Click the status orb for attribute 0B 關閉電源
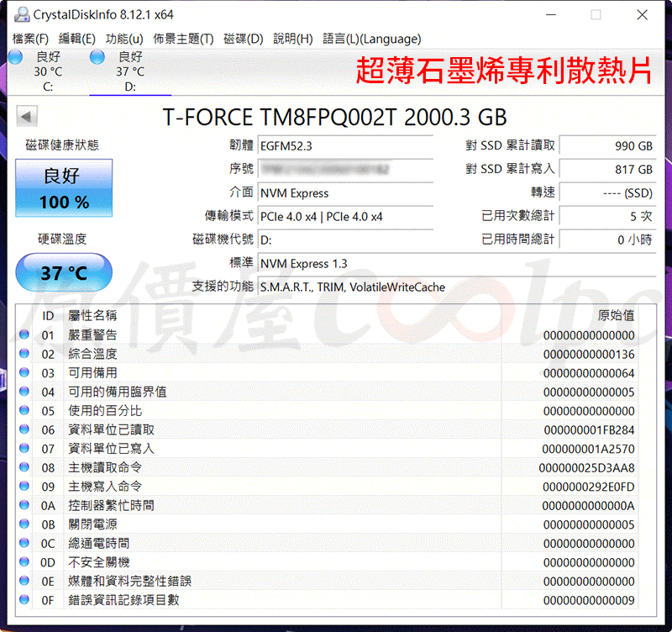 [24, 524]
